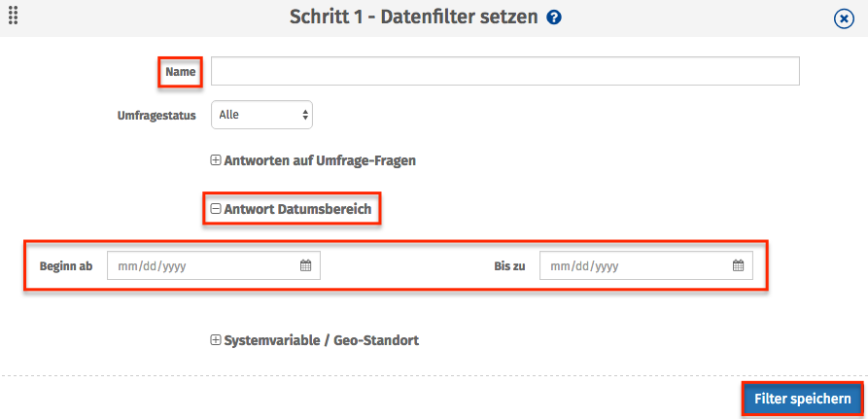Open the Umfragestatus dropdown showing Alle

point(261,115)
